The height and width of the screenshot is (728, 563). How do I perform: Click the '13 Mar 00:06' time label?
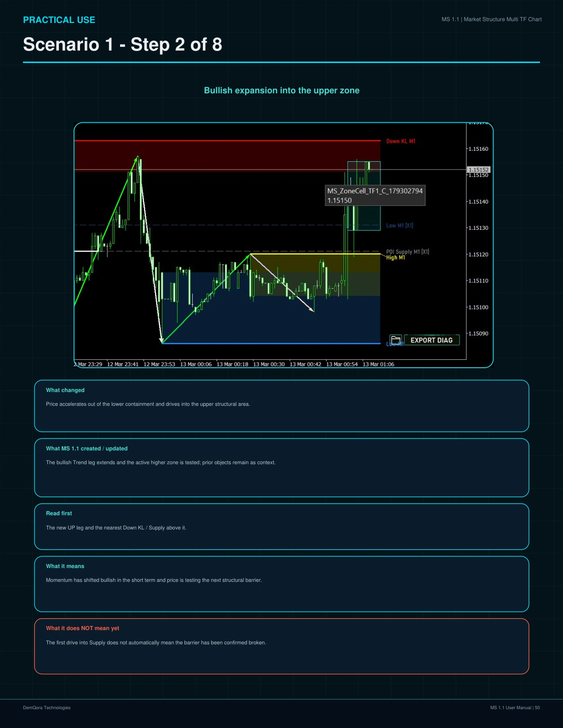coord(196,364)
